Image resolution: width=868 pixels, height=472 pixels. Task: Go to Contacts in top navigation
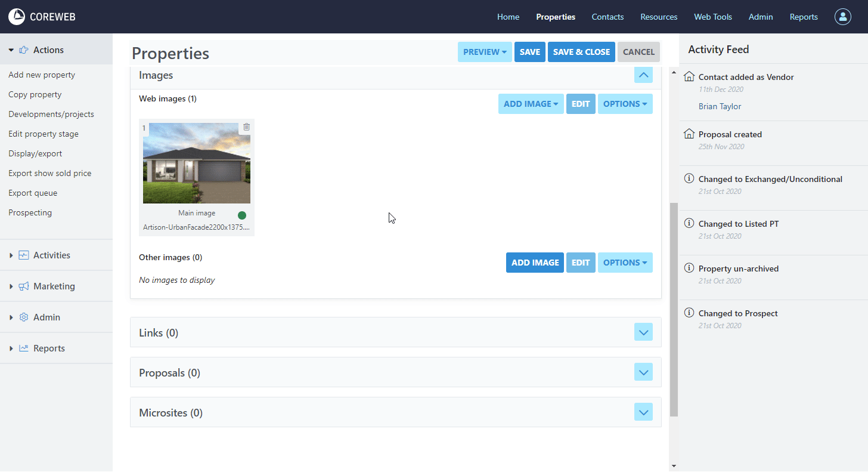607,17
